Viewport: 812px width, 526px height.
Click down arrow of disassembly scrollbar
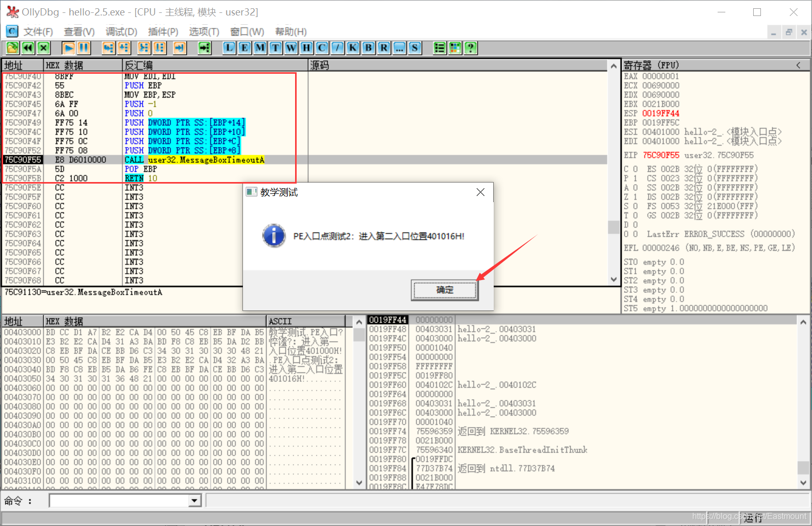pyautogui.click(x=613, y=280)
